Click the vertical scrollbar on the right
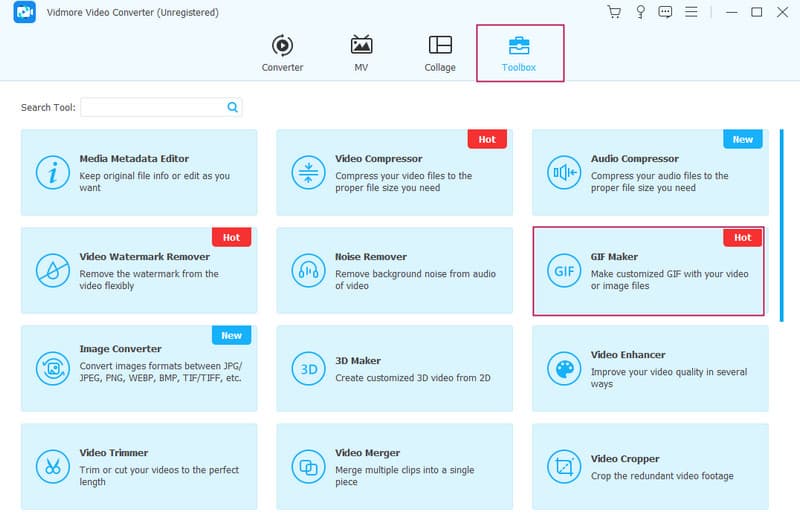This screenshot has width=800, height=515. tap(782, 225)
